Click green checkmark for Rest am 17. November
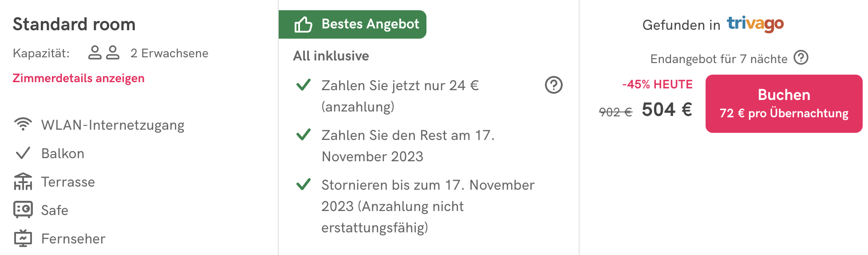This screenshot has height=255, width=868. tap(304, 134)
